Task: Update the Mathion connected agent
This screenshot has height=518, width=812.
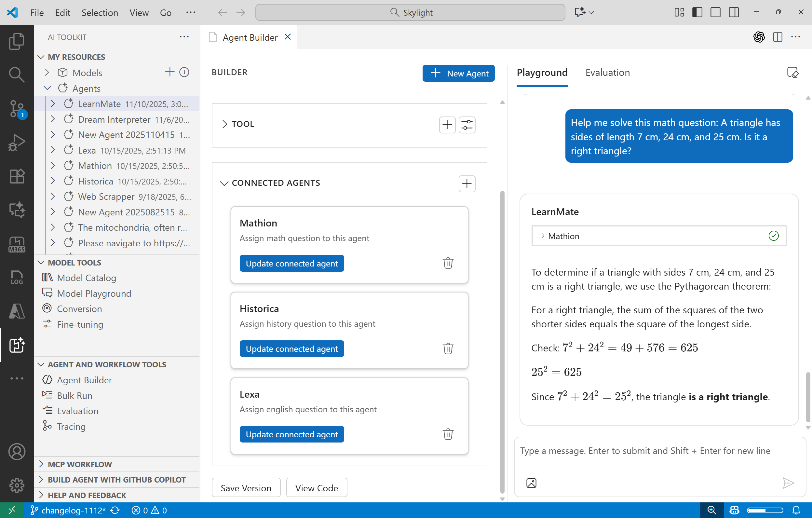Action: point(292,263)
